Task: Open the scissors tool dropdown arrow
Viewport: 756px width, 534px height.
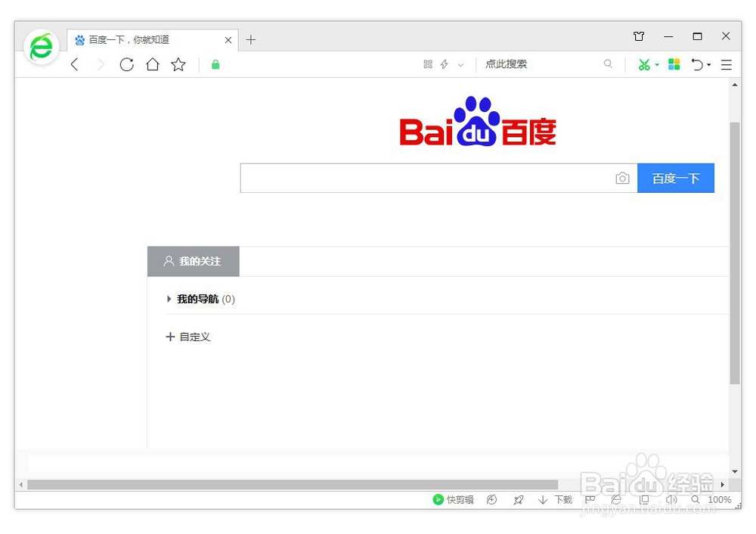Action: tap(657, 64)
